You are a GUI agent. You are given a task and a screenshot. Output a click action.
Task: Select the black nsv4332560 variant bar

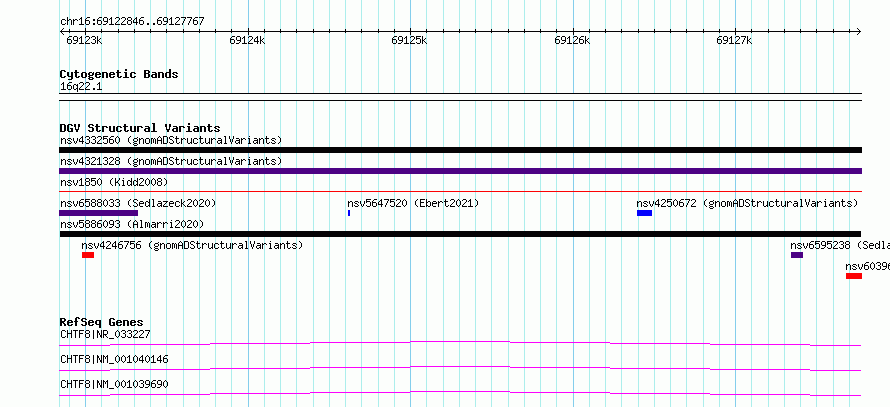(460, 150)
